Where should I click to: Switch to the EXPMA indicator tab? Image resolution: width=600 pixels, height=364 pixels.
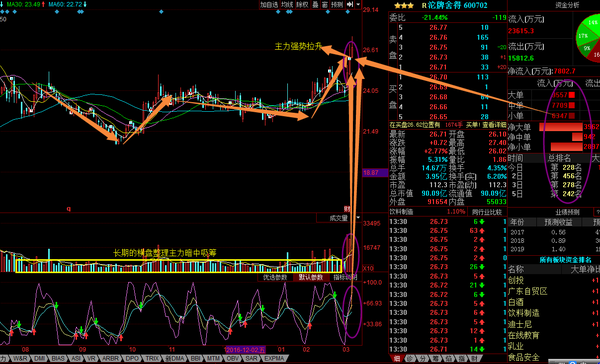coord(274,359)
